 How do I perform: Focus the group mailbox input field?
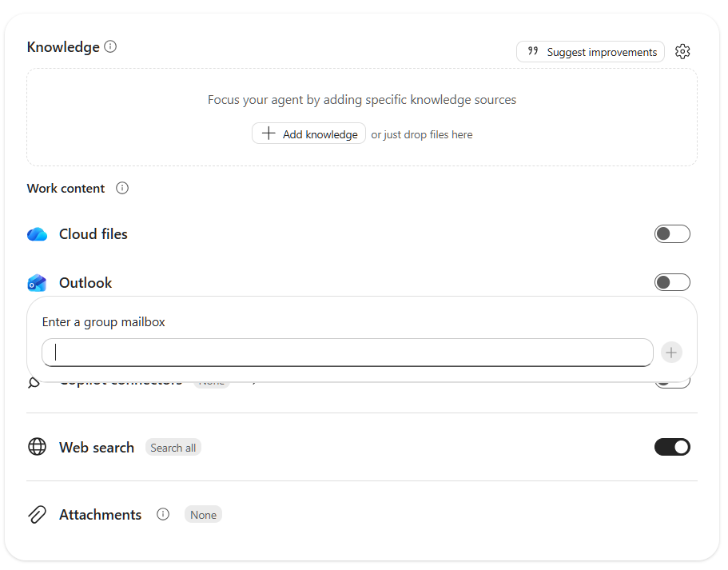[x=348, y=353]
